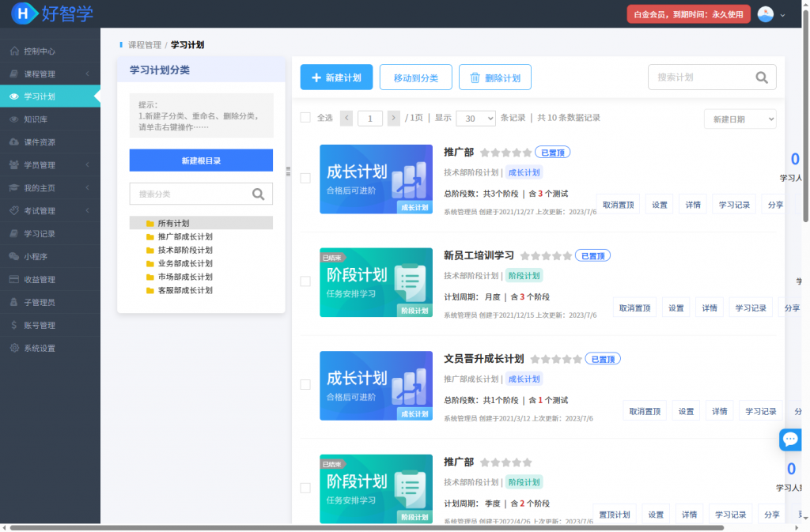Image resolution: width=810 pixels, height=532 pixels.
Task: Click the eye icon for 学习计划
Action: coord(14,96)
